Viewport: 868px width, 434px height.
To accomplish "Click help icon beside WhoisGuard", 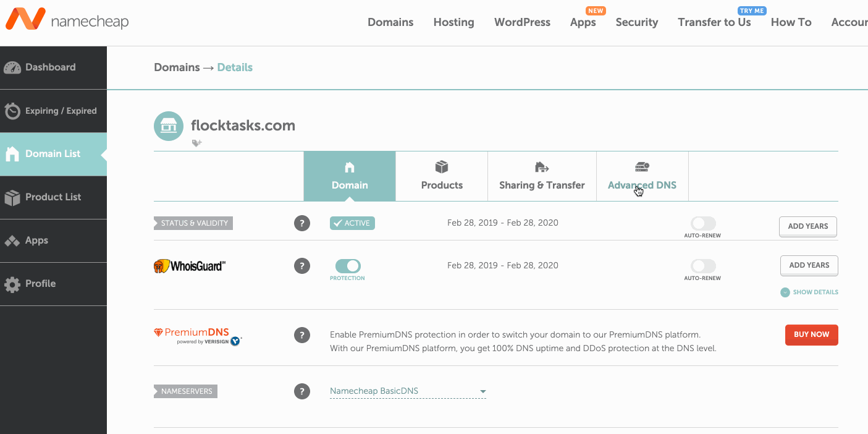I will pos(301,266).
